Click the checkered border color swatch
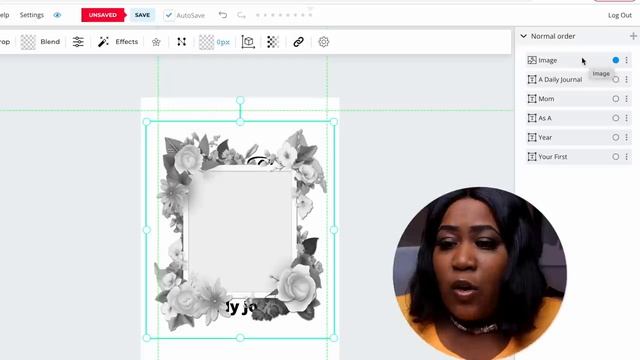Screen dimensions: 640x360 point(207,42)
